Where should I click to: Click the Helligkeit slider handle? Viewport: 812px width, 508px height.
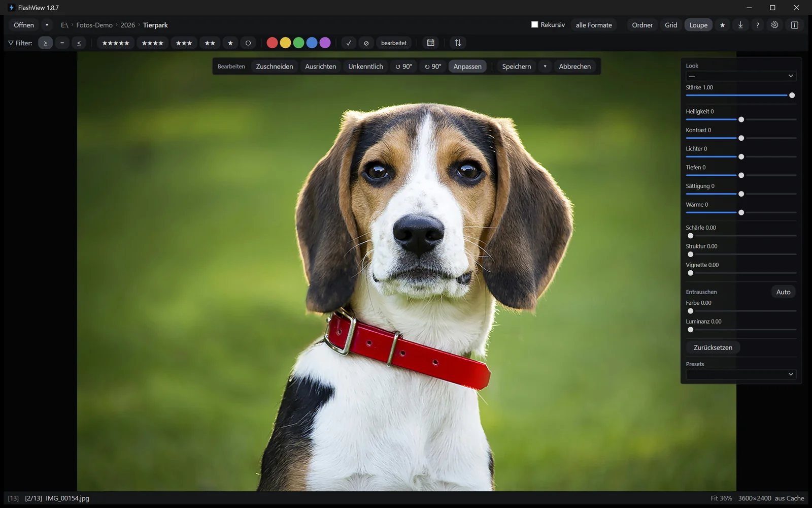[x=741, y=119]
